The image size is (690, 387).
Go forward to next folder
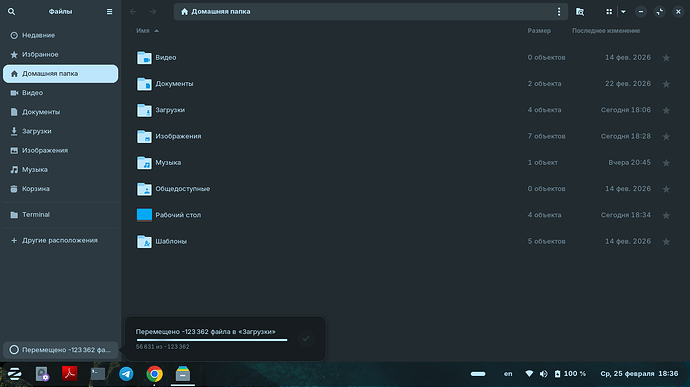pyautogui.click(x=153, y=12)
